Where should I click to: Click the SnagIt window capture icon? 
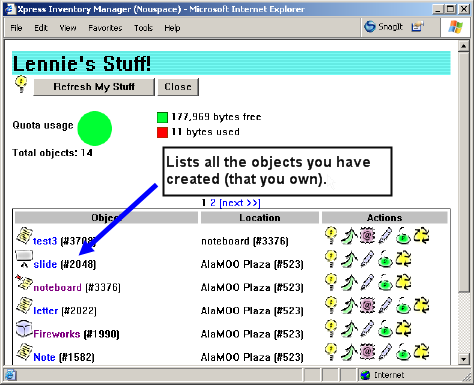click(x=417, y=27)
